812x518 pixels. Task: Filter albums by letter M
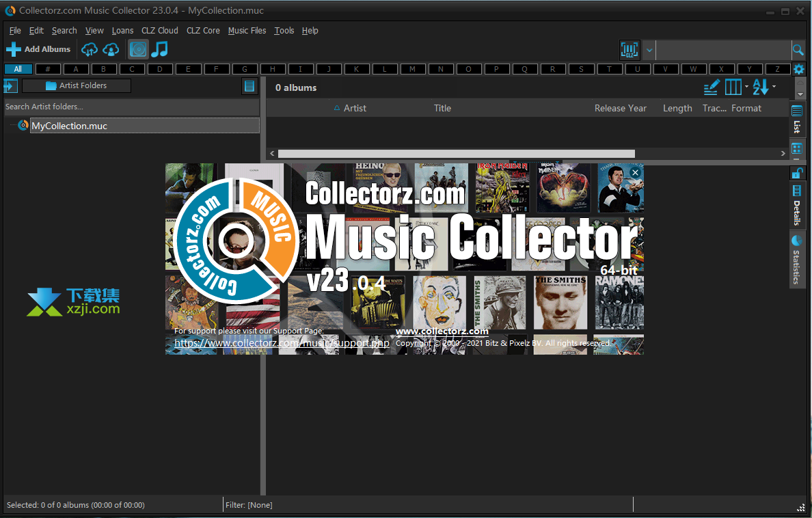412,69
